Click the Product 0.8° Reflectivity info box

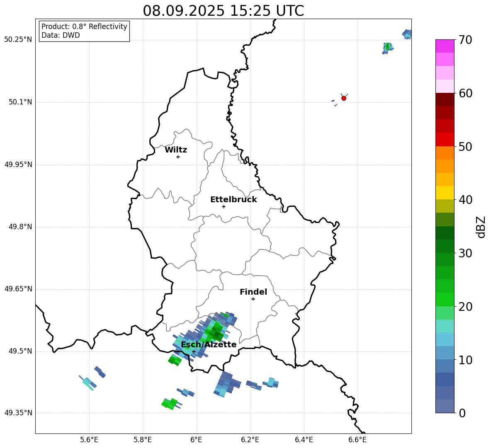(x=84, y=31)
